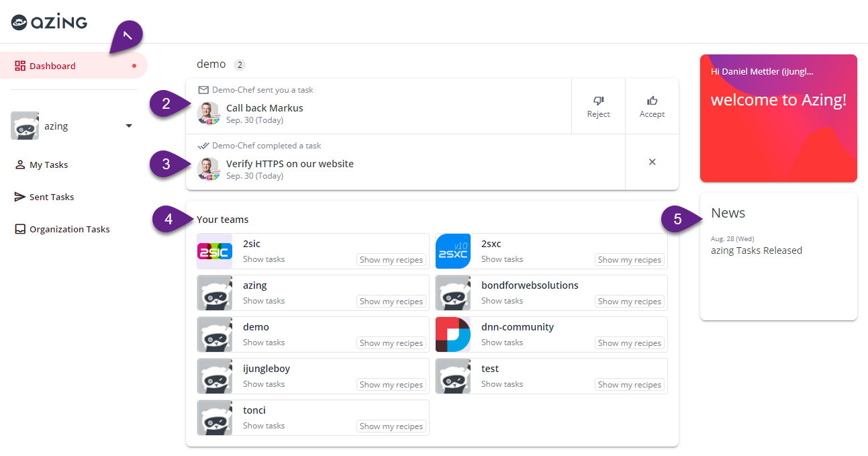Viewport: 868px width, 456px height.
Task: Open the Dashboard menu item
Action: pyautogui.click(x=52, y=66)
